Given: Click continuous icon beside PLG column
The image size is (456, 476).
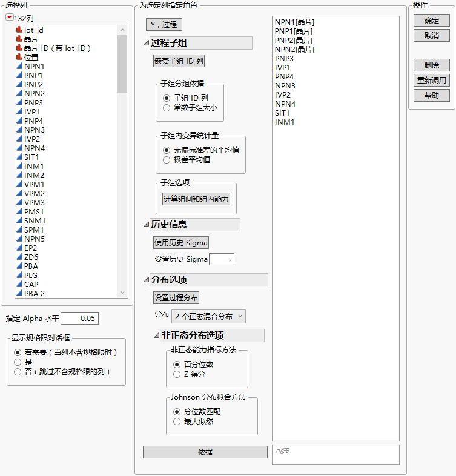Looking at the screenshot, I should pos(19,276).
